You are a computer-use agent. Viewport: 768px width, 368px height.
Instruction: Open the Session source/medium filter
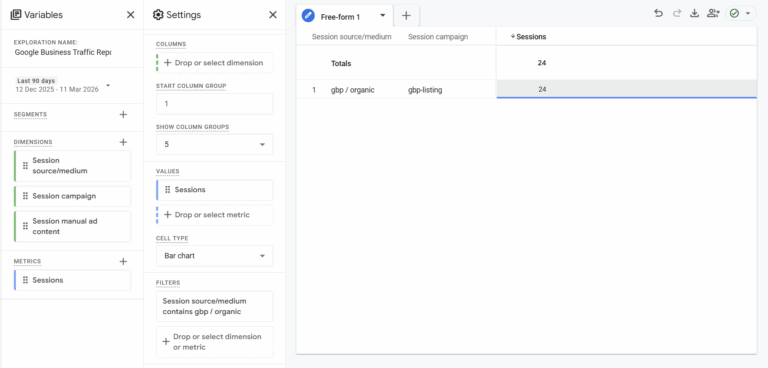[215, 306]
